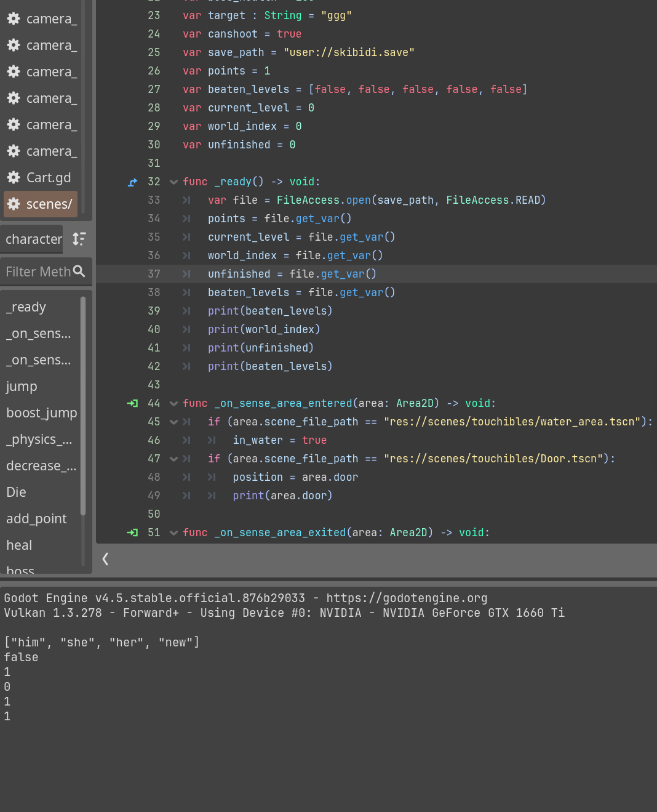Click the search magnifier in Filter Methods
This screenshot has height=812, width=657.
click(x=79, y=271)
